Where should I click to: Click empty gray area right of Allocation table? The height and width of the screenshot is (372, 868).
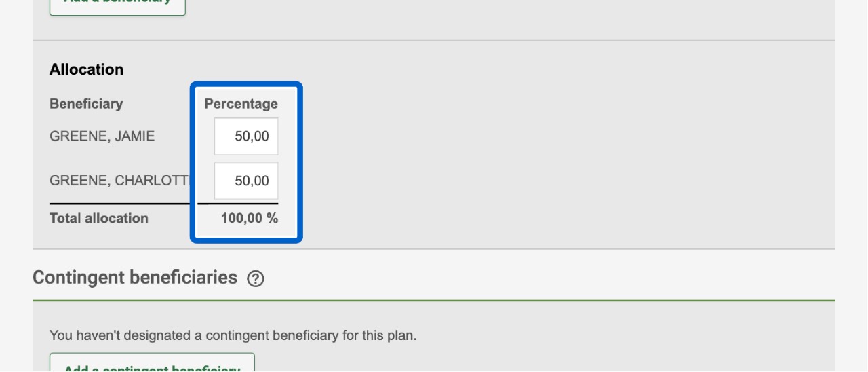[x=542, y=156]
